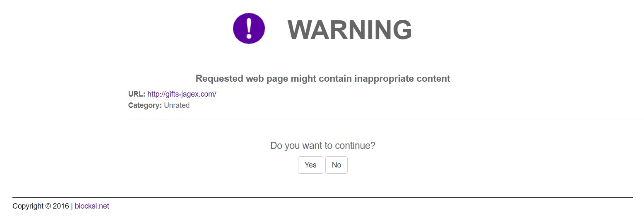This screenshot has width=644, height=221.
Task: Click the word "continue" in the question
Action: click(x=353, y=146)
